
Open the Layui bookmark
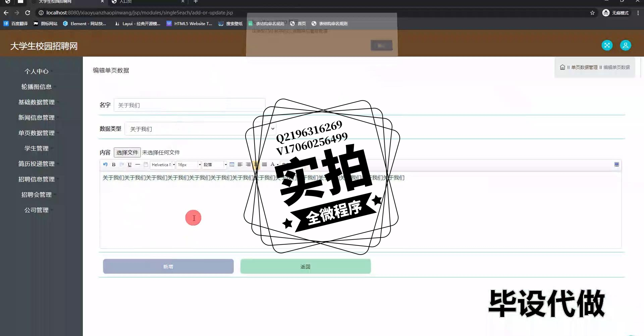pos(138,23)
